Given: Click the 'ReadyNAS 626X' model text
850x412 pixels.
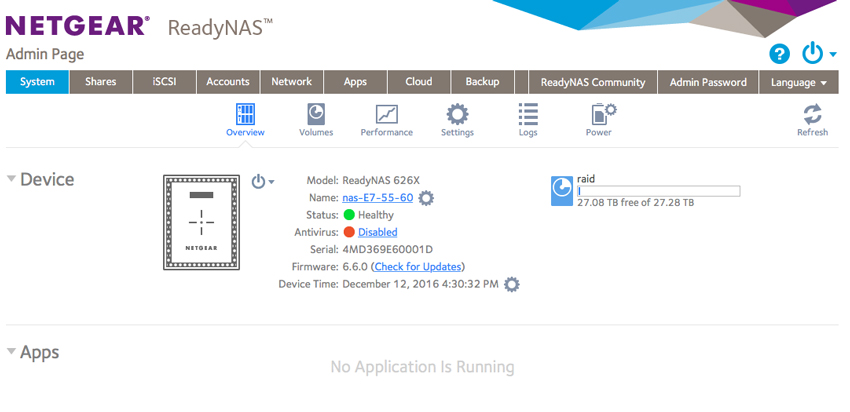Looking at the screenshot, I should coord(381,181).
